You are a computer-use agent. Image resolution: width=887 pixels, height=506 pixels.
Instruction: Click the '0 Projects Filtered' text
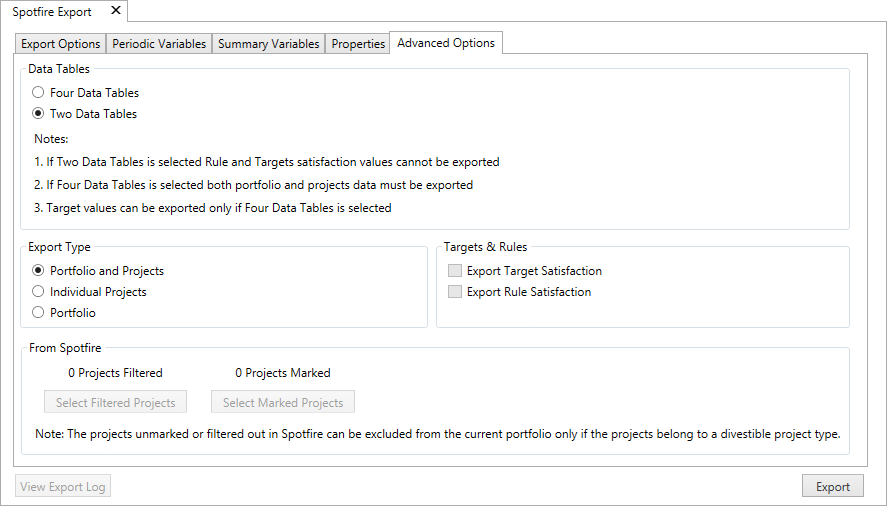[115, 372]
